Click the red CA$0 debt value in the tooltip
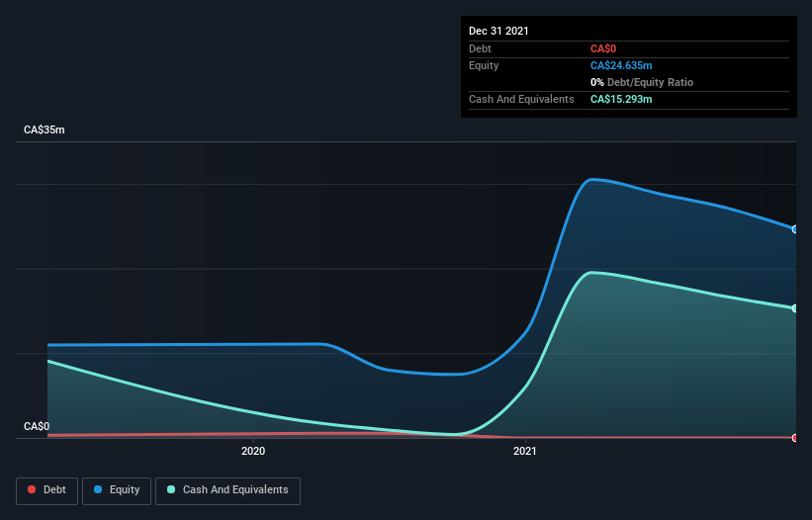 [x=603, y=48]
